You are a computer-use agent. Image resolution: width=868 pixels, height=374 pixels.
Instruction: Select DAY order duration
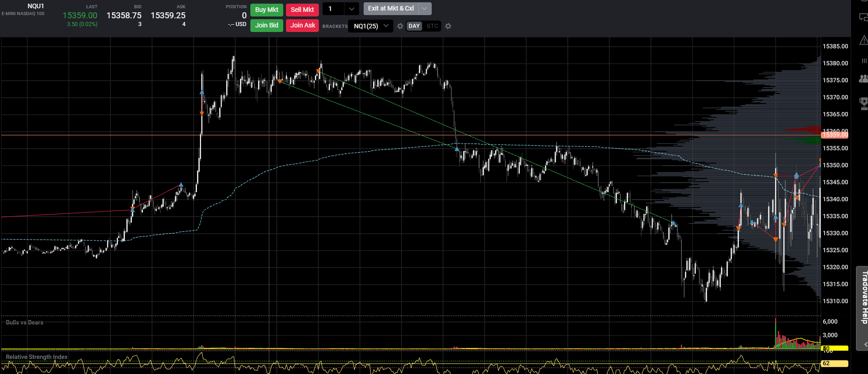(414, 26)
